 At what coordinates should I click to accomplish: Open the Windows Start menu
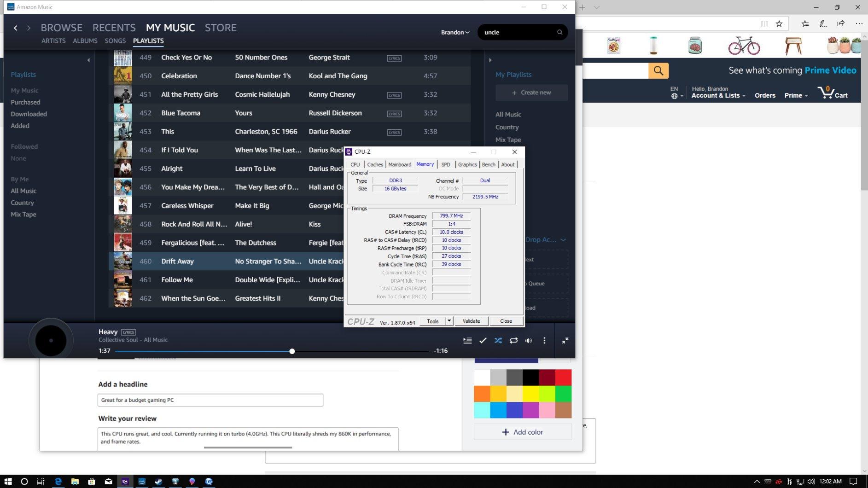tap(8, 482)
